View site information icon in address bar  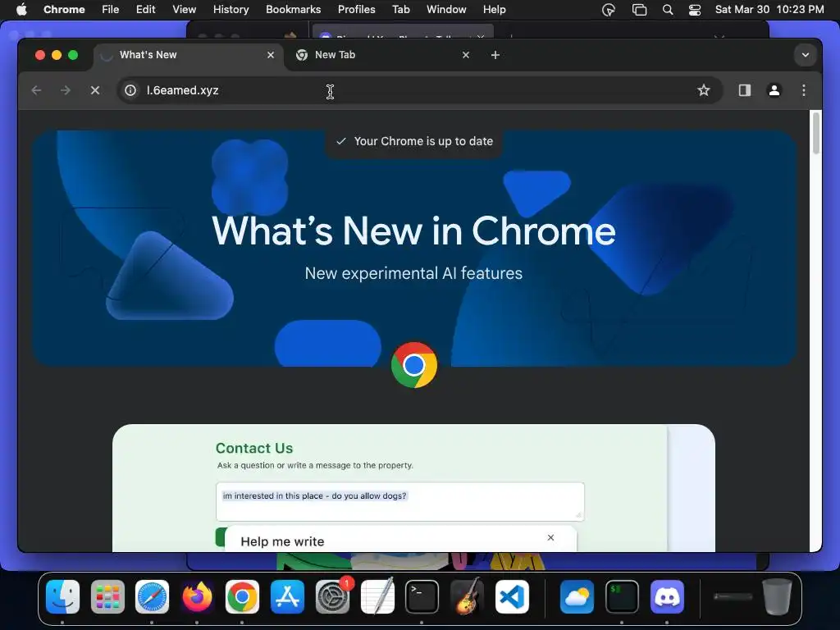[x=130, y=90]
